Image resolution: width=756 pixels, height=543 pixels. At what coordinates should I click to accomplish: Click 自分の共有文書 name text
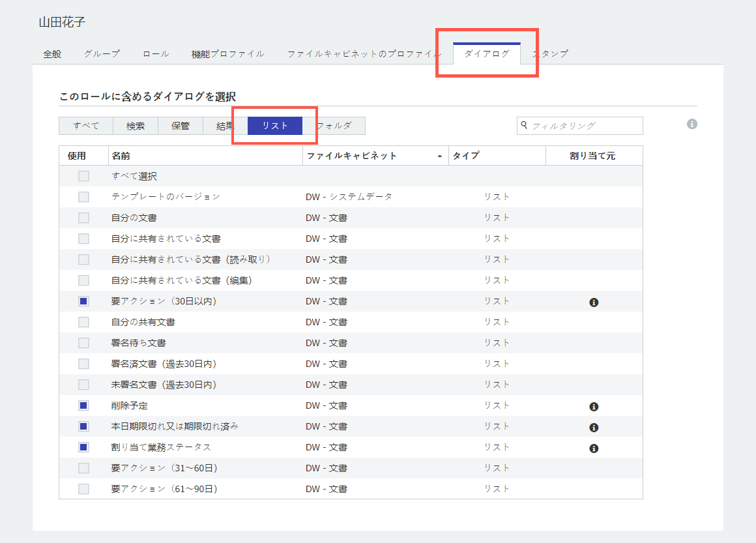point(143,321)
